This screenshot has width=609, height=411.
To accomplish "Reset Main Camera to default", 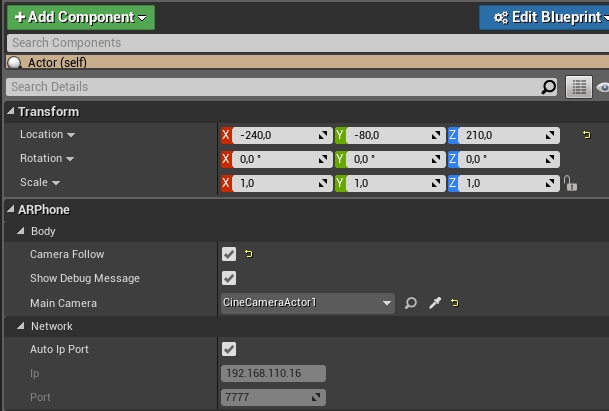I will click(x=454, y=302).
